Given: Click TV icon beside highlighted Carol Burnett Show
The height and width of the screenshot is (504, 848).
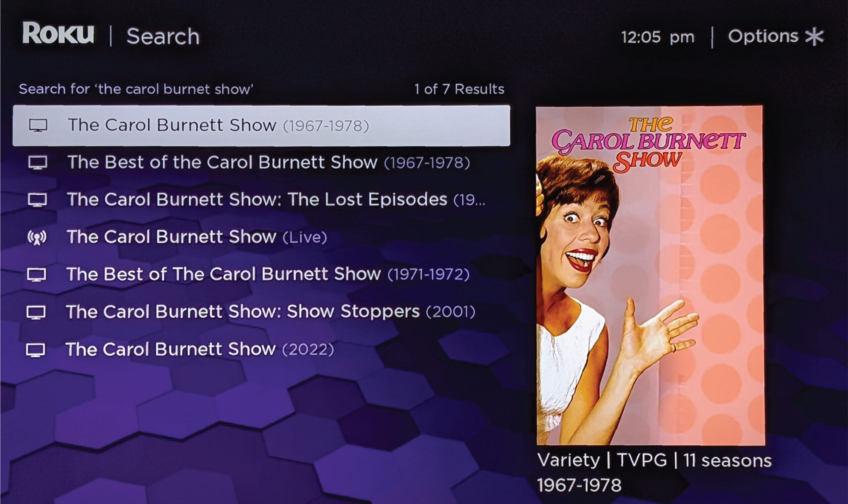Looking at the screenshot, I should click(38, 125).
